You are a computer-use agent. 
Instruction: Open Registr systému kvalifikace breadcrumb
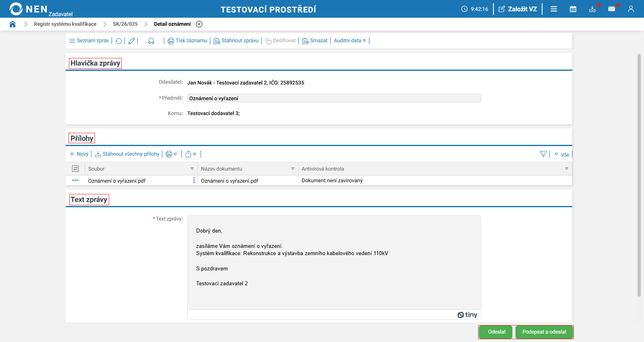[65, 24]
